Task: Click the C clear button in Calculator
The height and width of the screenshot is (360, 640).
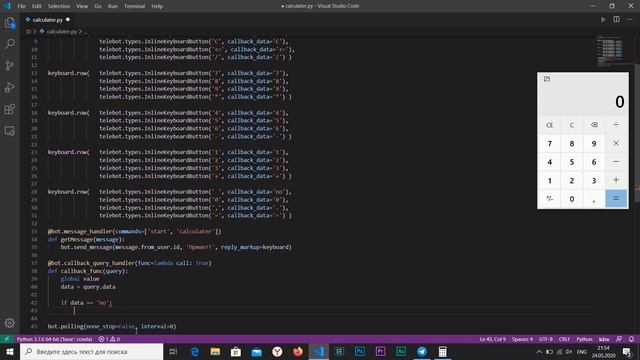Action: [x=572, y=125]
